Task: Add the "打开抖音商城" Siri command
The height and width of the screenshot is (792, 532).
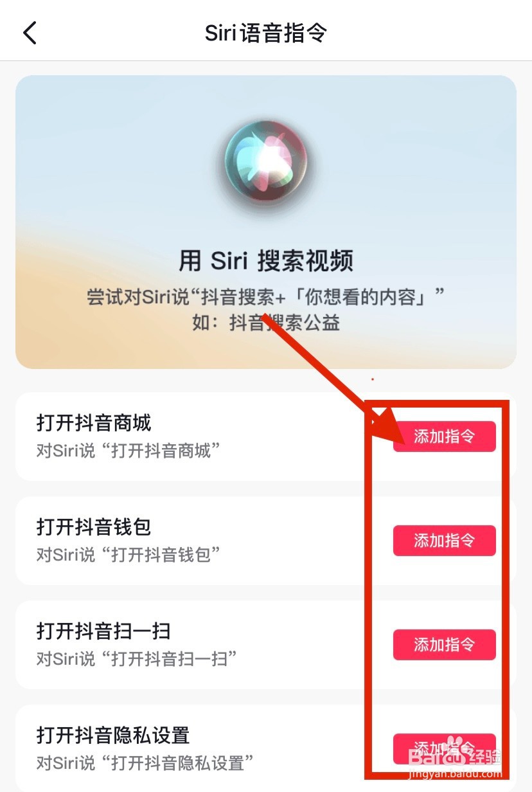Action: click(445, 437)
